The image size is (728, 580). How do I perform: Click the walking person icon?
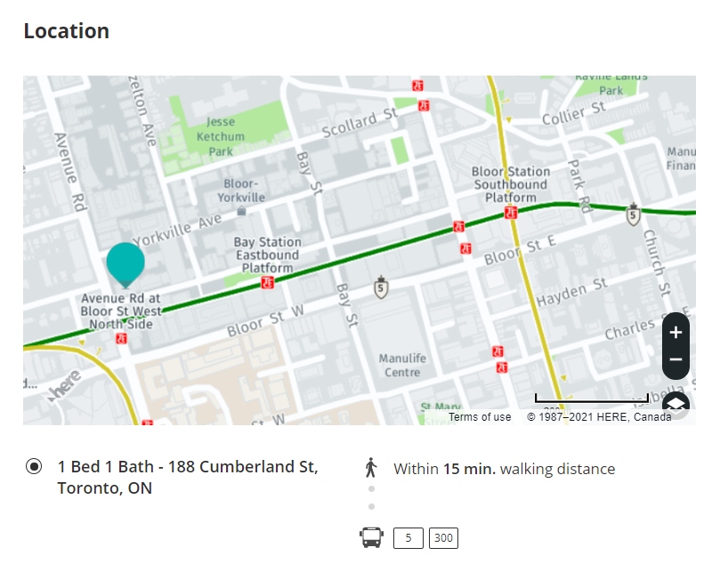(x=370, y=468)
